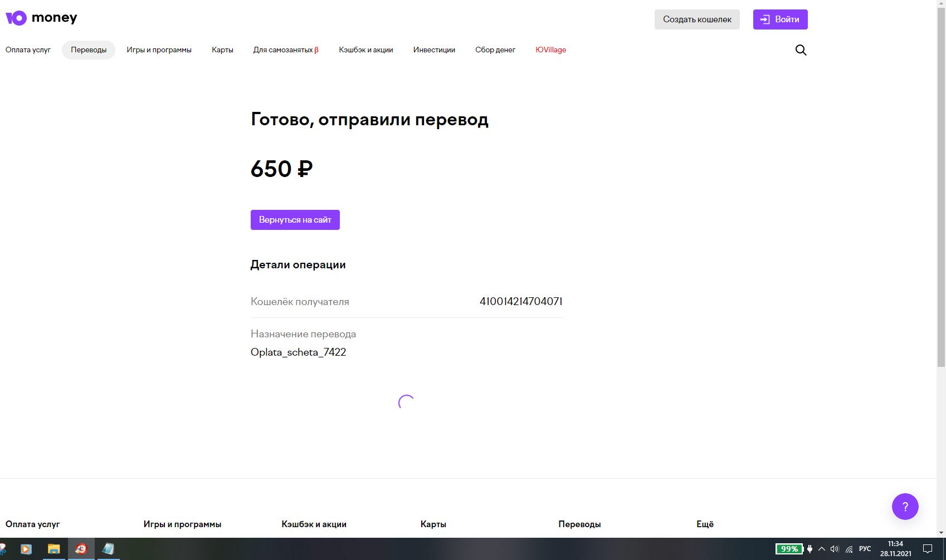
Task: Open the search magnifier icon
Action: [x=801, y=50]
